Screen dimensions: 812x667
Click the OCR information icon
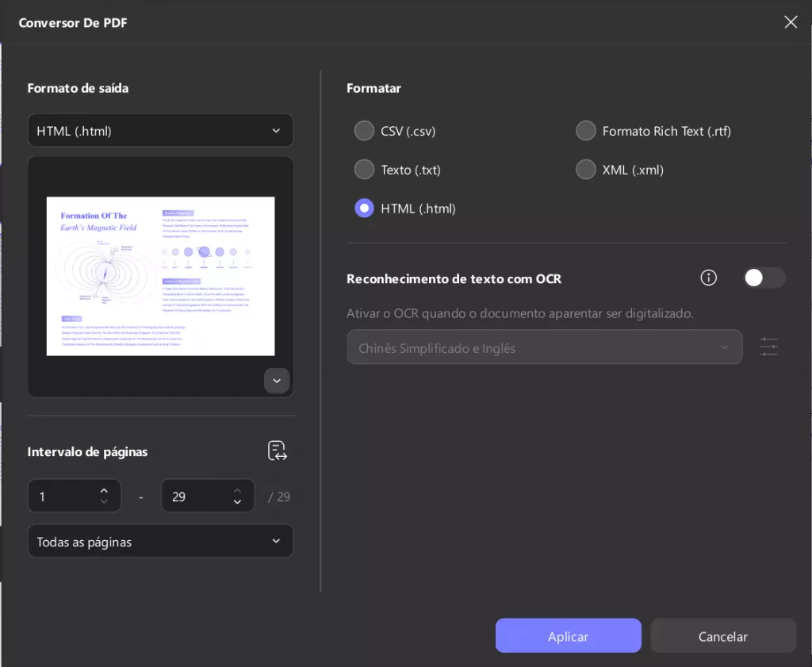coord(708,278)
